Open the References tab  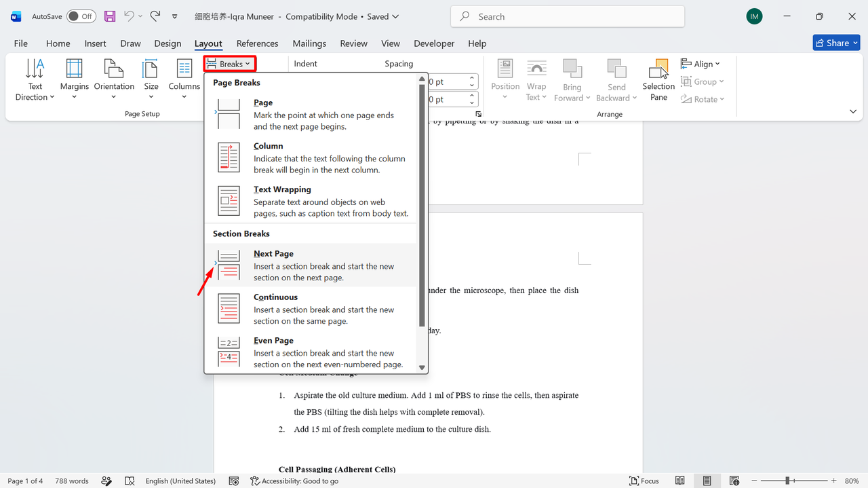click(x=257, y=43)
